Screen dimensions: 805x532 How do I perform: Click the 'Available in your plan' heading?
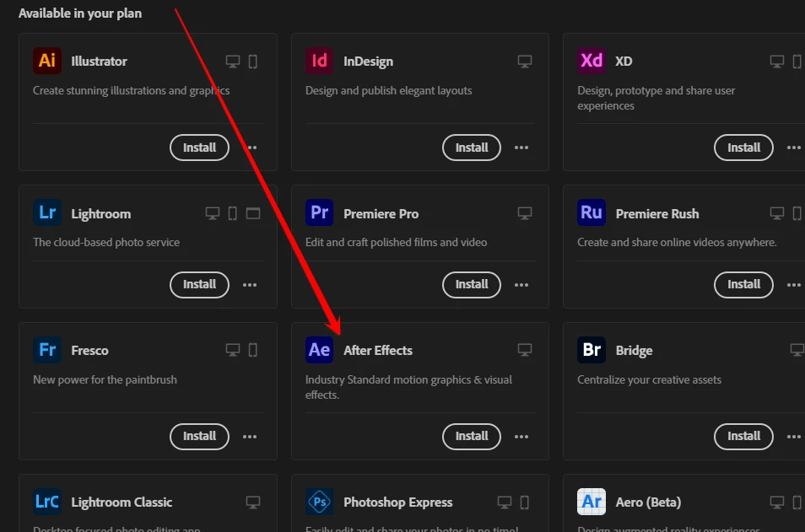click(x=80, y=13)
